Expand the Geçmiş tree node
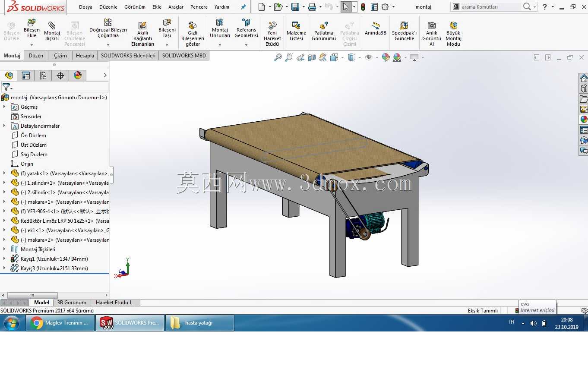 pyautogui.click(x=4, y=107)
